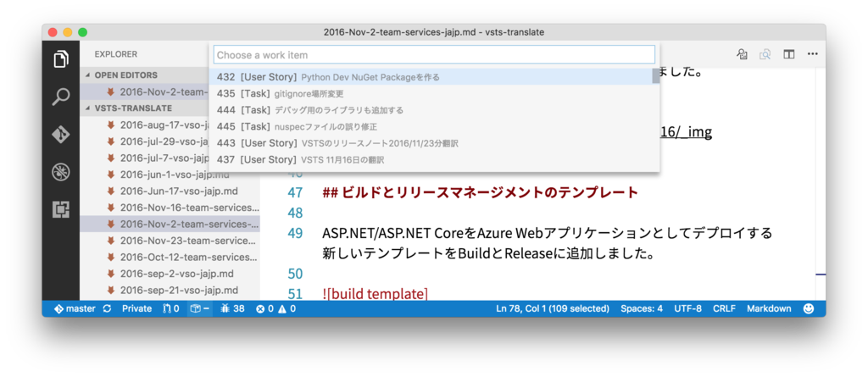The height and width of the screenshot is (377, 868).
Task: Collapse the OPEN EDITORS section
Action: (125, 75)
